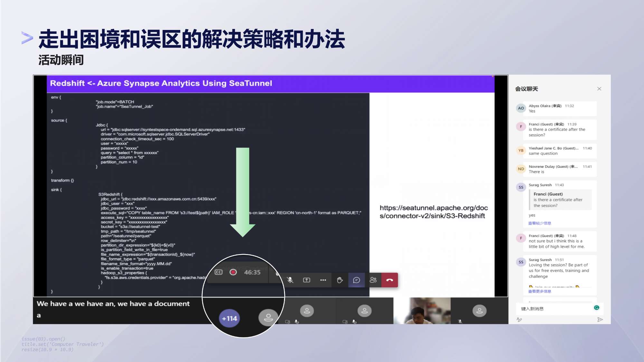The image size is (644, 362).
Task: Click the placeholder avatar tile beside the +114 badge
Action: (x=268, y=318)
